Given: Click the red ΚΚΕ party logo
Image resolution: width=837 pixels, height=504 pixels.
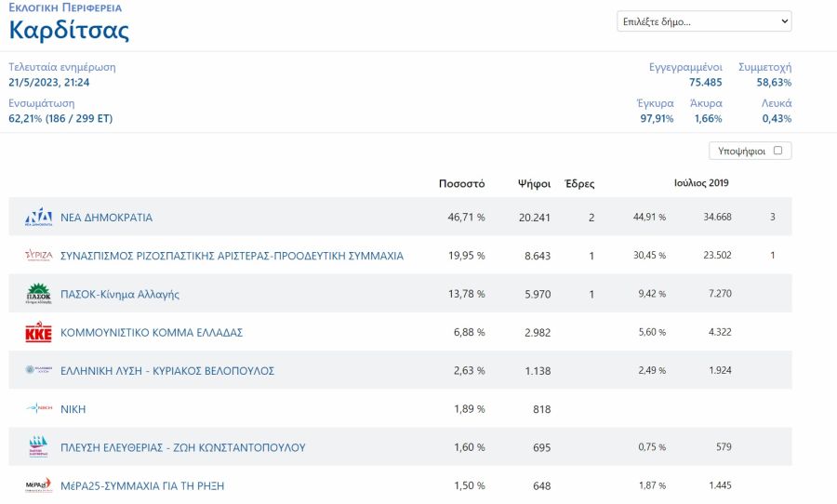Looking at the screenshot, I should (x=38, y=332).
